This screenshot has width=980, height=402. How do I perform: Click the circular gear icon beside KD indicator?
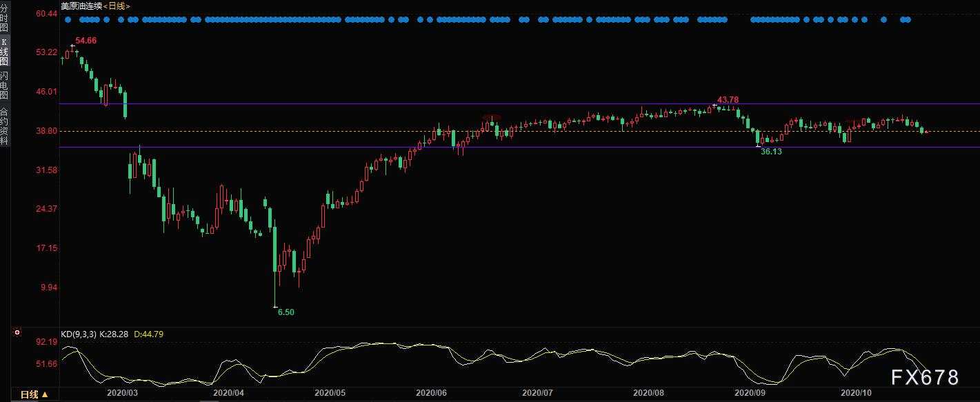point(17,334)
